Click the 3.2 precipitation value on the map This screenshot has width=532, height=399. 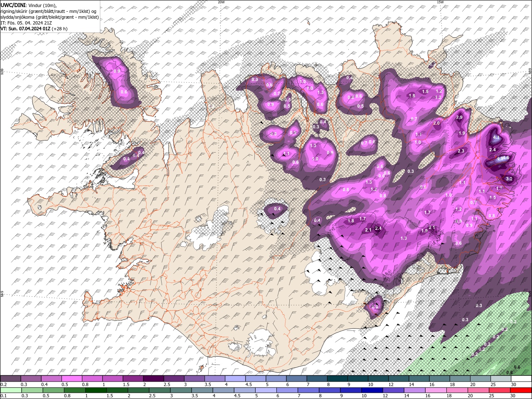(x=509, y=178)
